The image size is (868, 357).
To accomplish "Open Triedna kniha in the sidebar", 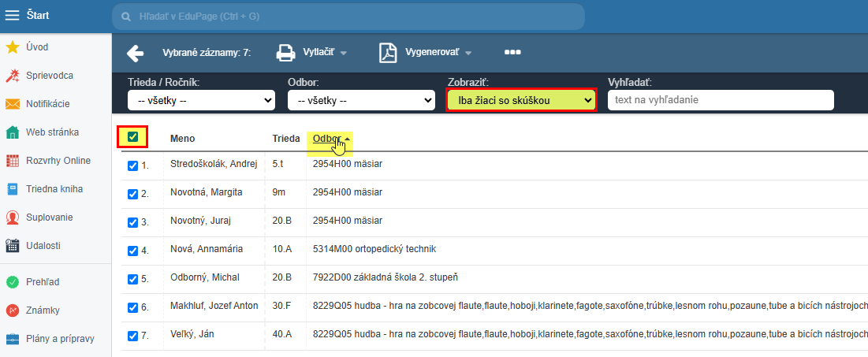I will click(x=55, y=188).
